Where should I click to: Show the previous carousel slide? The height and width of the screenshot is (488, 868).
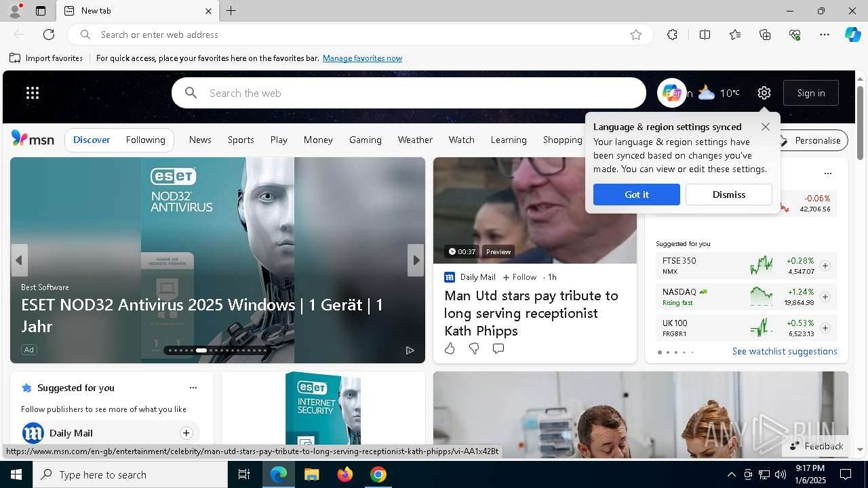tap(19, 260)
